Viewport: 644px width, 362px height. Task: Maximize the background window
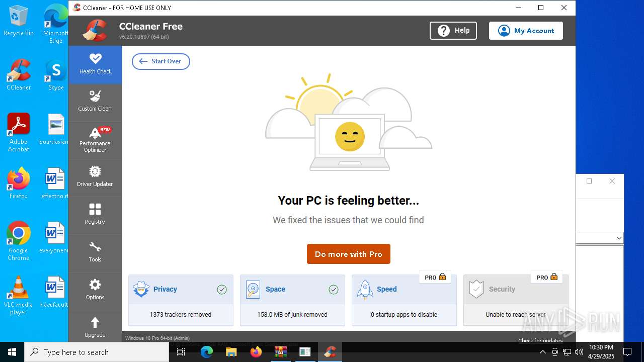(x=589, y=181)
